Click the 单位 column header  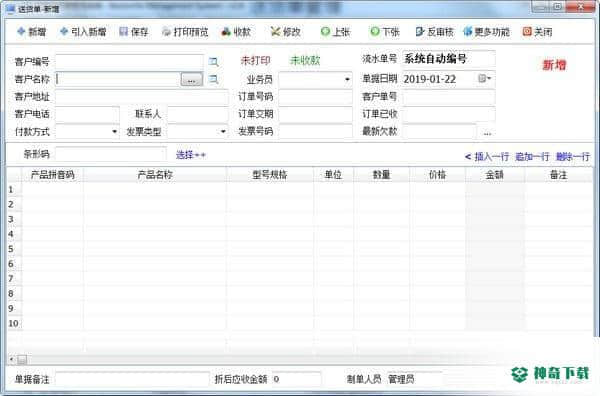click(x=333, y=175)
